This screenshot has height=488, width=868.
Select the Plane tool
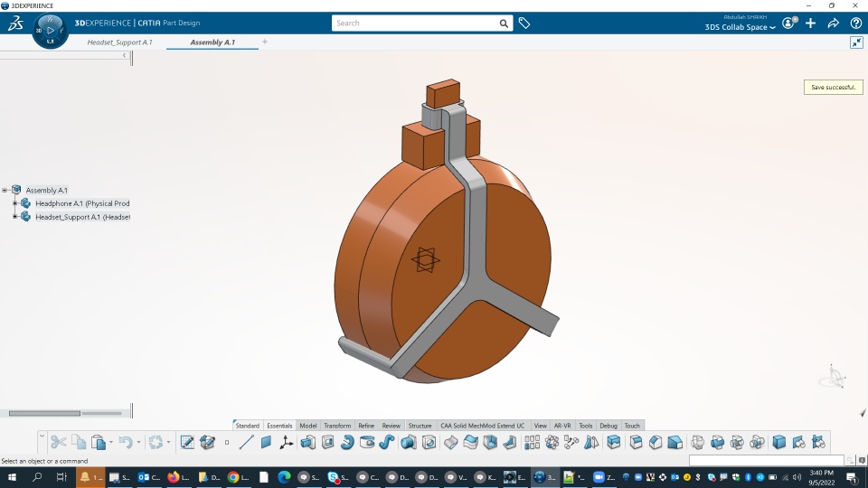click(266, 442)
